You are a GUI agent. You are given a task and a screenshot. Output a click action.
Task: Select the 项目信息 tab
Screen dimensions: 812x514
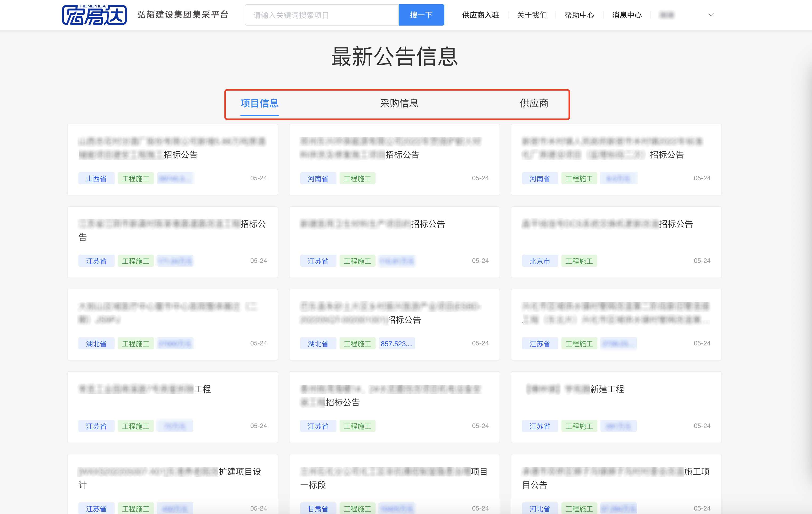pyautogui.click(x=259, y=103)
